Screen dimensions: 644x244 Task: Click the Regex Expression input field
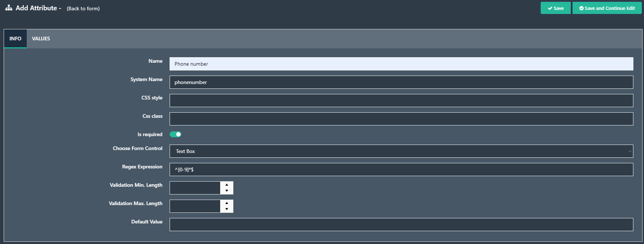pyautogui.click(x=401, y=170)
